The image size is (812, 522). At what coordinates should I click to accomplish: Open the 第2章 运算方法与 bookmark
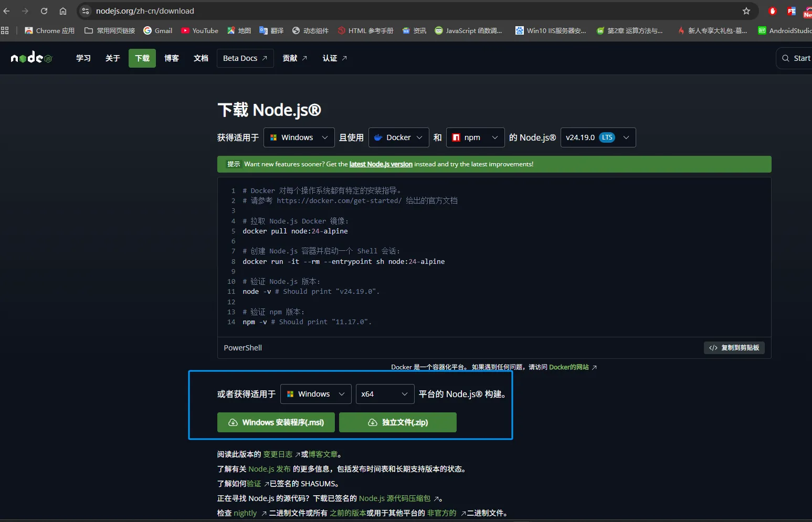[x=629, y=31]
